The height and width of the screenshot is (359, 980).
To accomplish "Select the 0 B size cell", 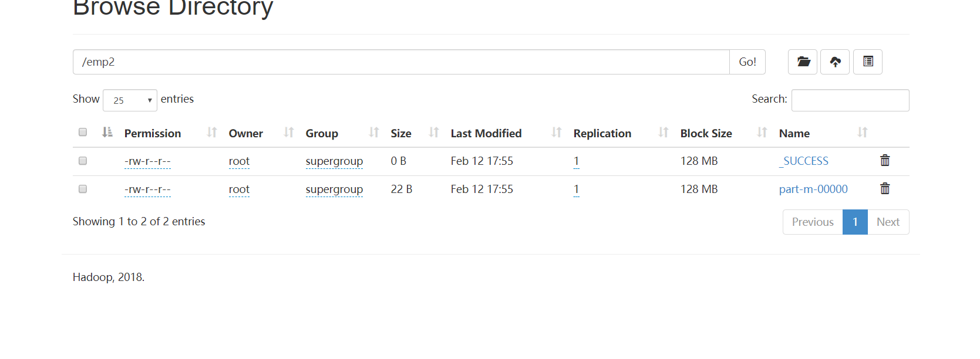I will [x=399, y=161].
